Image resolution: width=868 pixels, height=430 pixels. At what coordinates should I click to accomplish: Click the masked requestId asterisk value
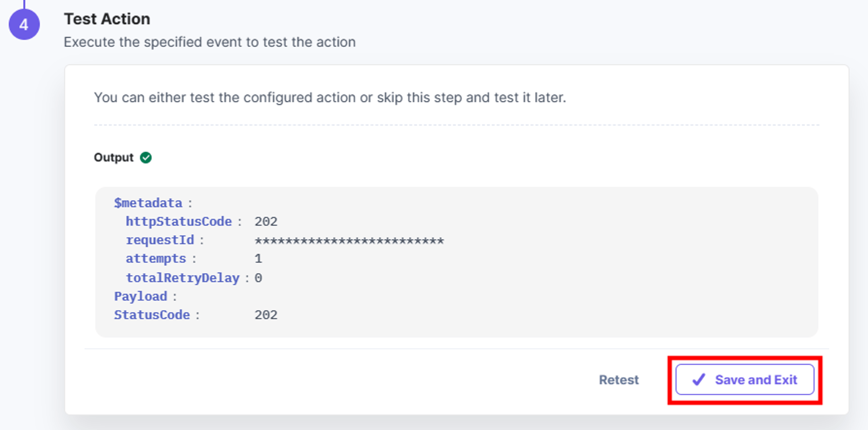click(x=349, y=241)
